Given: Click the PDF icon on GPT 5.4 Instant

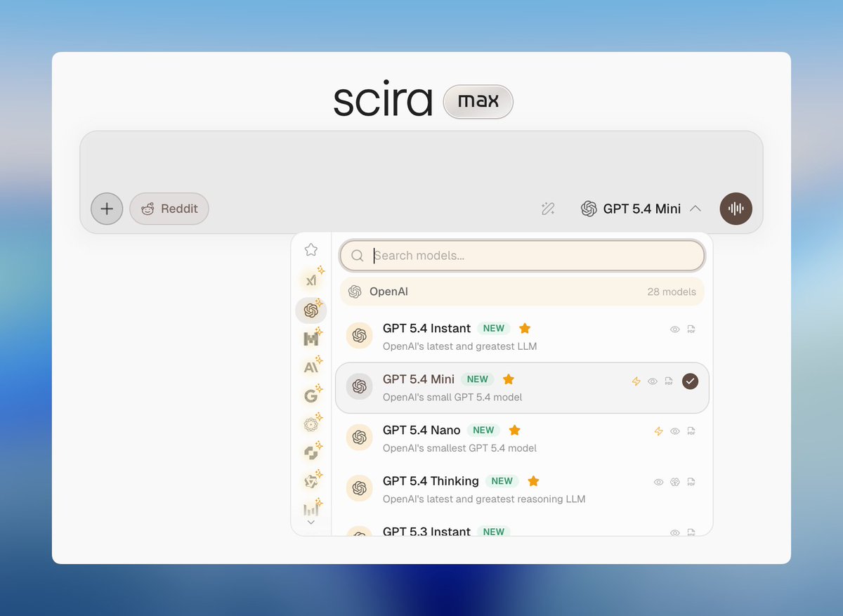Looking at the screenshot, I should coord(691,329).
